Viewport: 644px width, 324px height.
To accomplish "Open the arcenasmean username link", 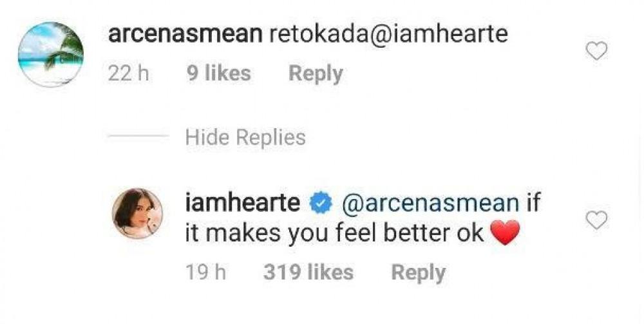I will pyautogui.click(x=184, y=34).
